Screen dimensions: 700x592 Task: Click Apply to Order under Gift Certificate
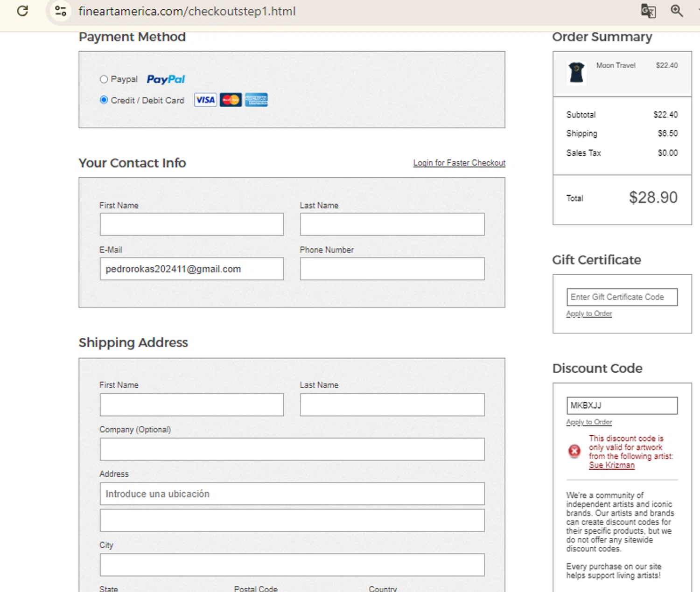point(589,313)
